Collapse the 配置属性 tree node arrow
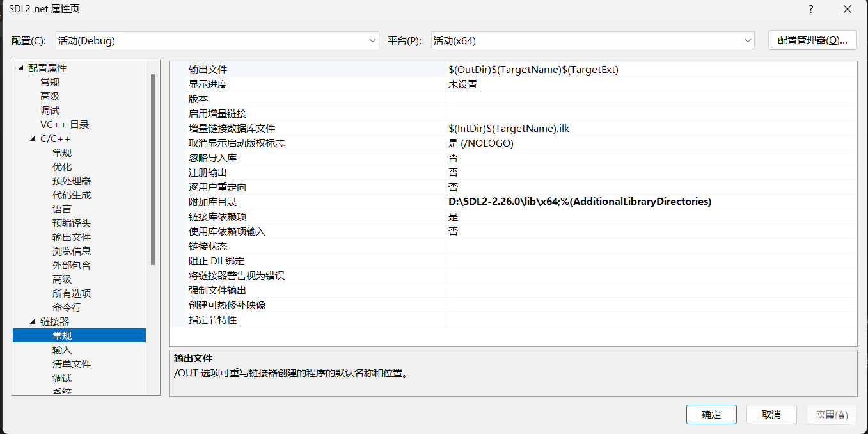This screenshot has height=434, width=868. (x=21, y=68)
